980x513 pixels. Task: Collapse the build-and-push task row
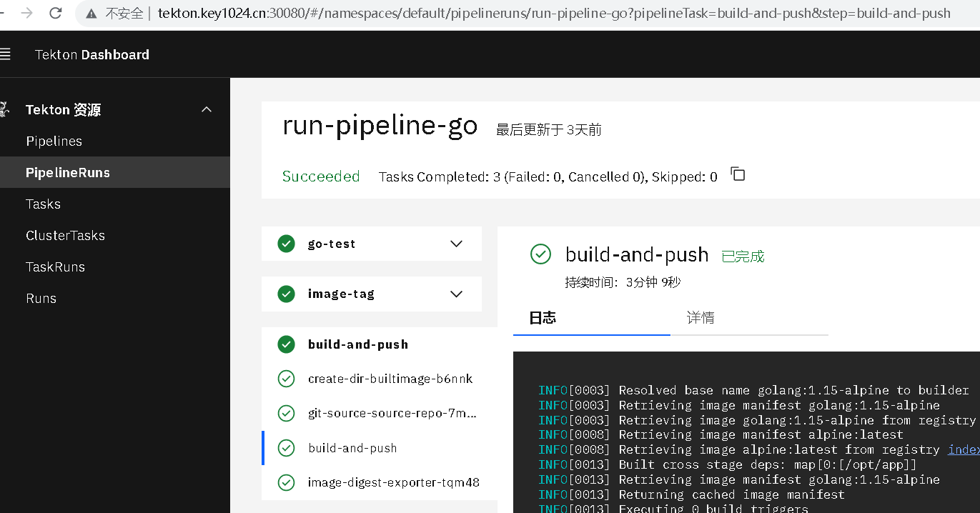[380, 344]
